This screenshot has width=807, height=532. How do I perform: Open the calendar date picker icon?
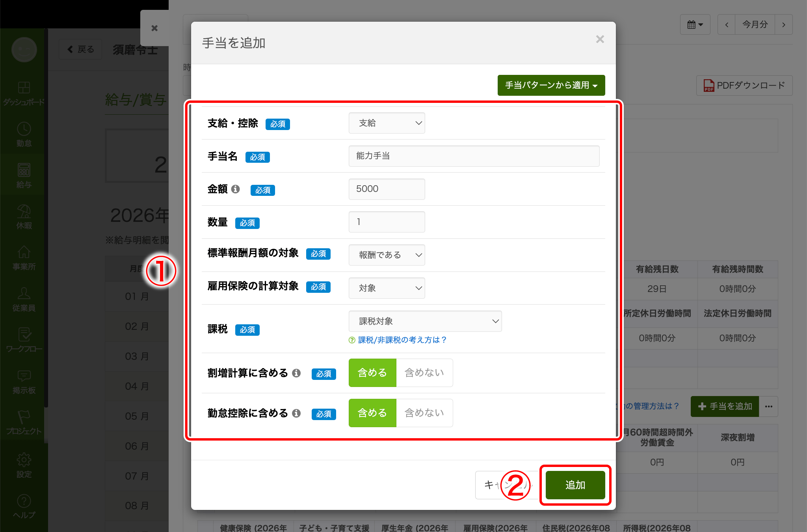tap(695, 24)
